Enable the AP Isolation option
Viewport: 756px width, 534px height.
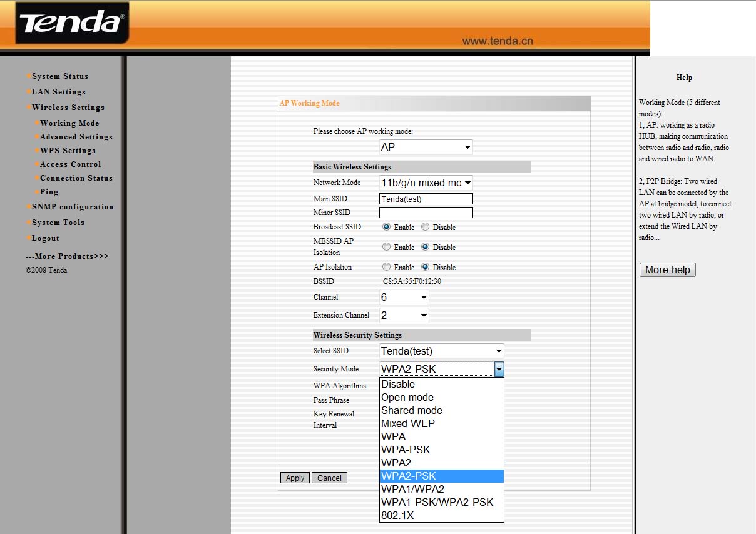pos(387,267)
